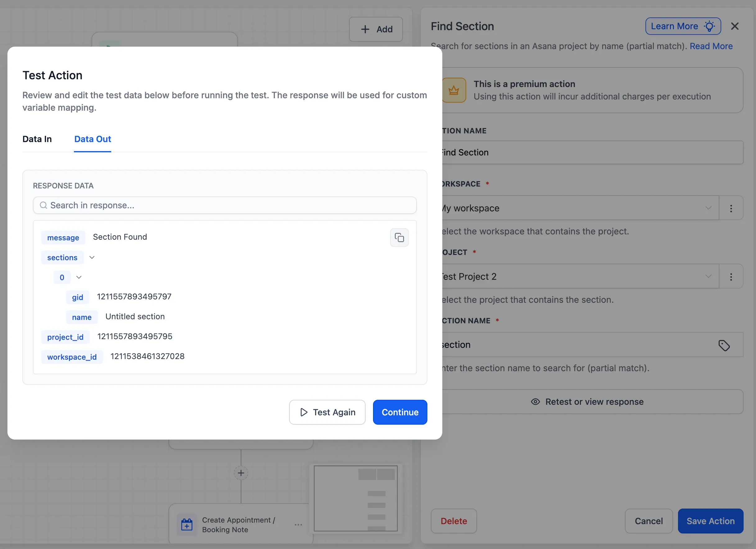The height and width of the screenshot is (549, 756).
Task: Open the My workspace dropdown
Action: [709, 208]
